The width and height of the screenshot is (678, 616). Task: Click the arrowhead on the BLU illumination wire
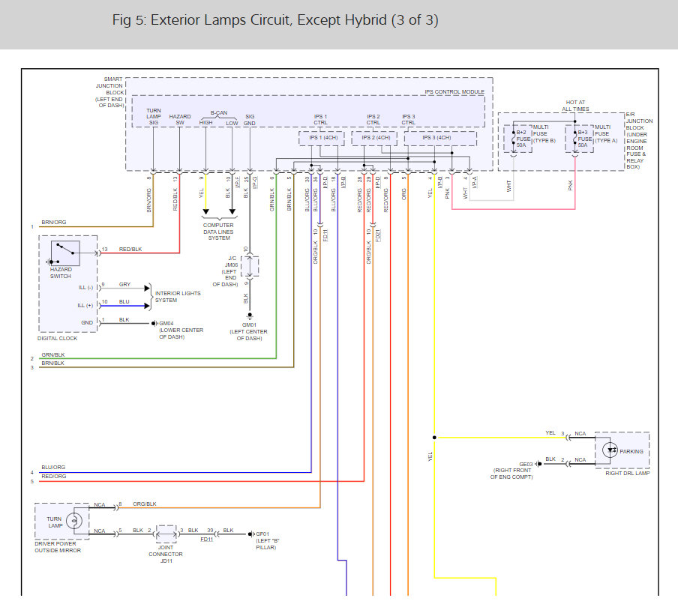coord(147,306)
